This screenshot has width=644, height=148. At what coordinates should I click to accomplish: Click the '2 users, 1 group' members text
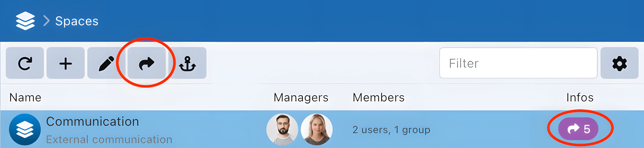pos(391,130)
